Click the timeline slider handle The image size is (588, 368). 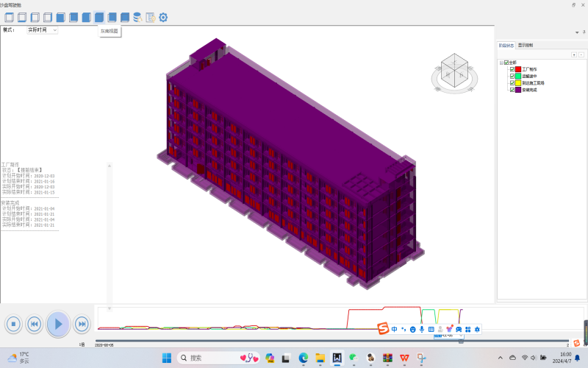point(462,341)
